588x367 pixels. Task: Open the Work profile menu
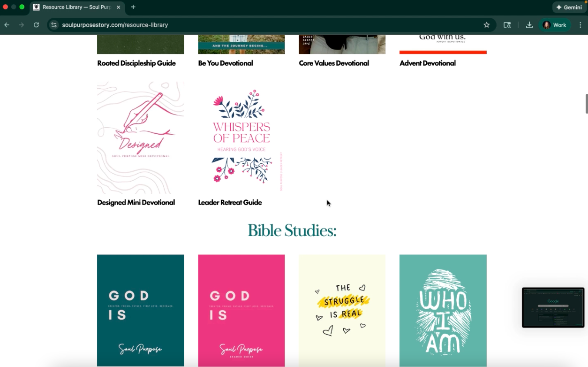point(555,25)
